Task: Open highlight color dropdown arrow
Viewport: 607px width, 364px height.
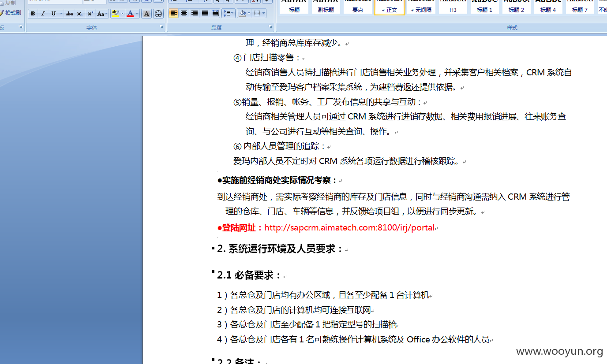Action: point(122,14)
